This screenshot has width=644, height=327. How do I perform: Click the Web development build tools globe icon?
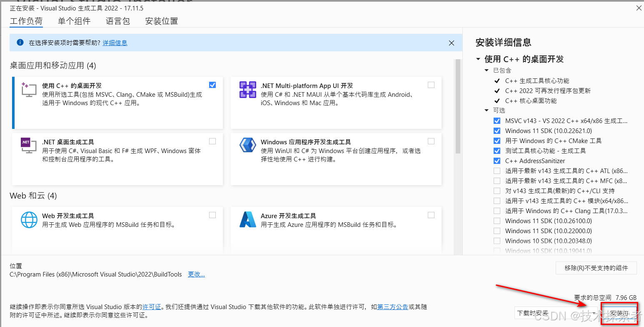click(x=29, y=219)
